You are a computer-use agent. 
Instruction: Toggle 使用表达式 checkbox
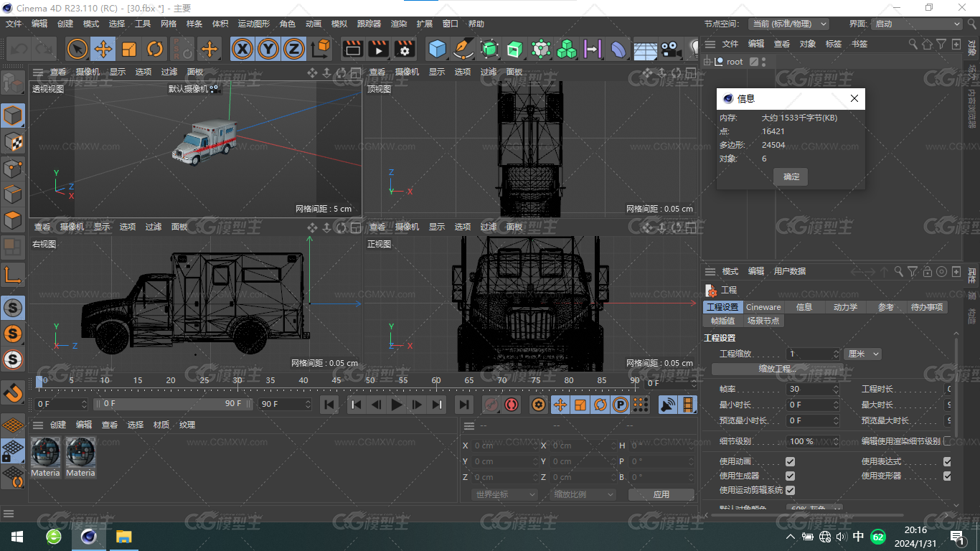click(947, 461)
